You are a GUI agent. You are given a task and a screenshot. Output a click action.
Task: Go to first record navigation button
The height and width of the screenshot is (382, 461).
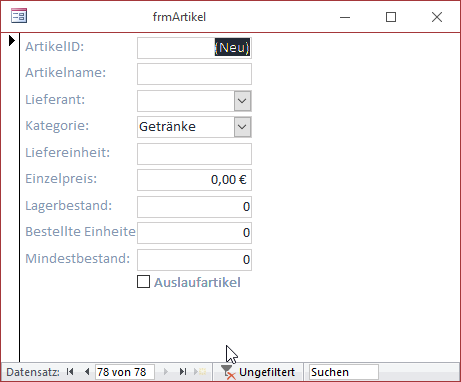[70, 371]
